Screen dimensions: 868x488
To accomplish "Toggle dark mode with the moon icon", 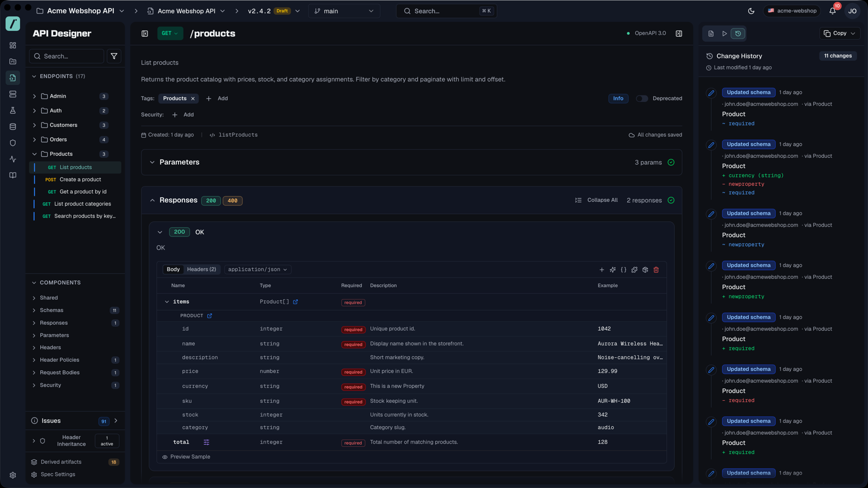I will coord(751,11).
